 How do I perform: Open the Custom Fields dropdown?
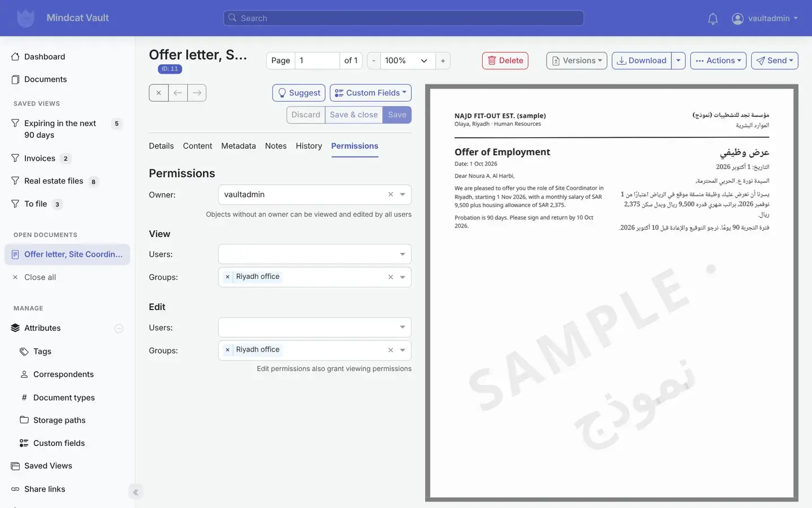(x=370, y=93)
